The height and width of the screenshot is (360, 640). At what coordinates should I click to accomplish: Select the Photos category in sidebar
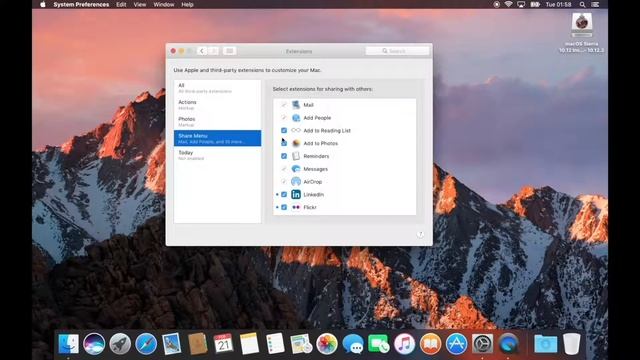pyautogui.click(x=217, y=122)
